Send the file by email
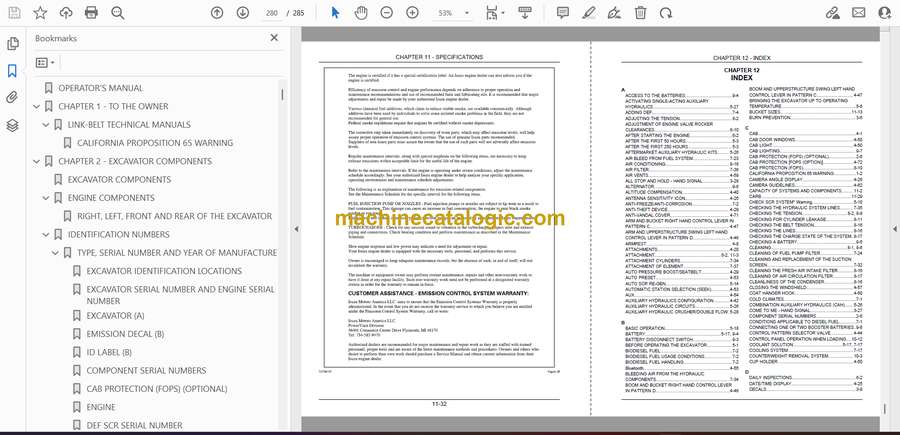Viewport: 900px width, 435px height. click(x=859, y=13)
